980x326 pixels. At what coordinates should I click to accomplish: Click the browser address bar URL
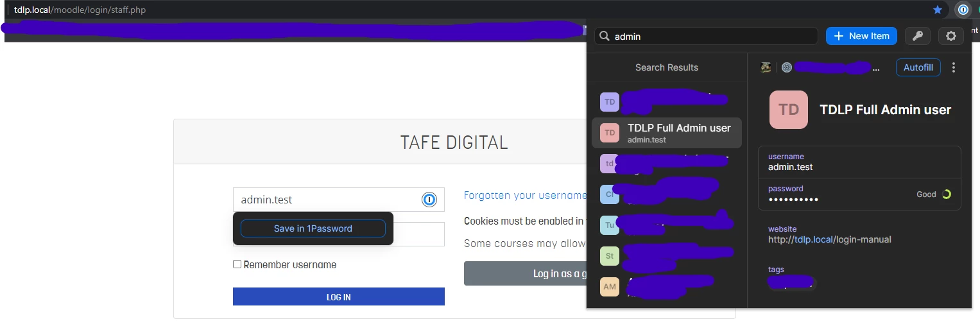pos(80,10)
